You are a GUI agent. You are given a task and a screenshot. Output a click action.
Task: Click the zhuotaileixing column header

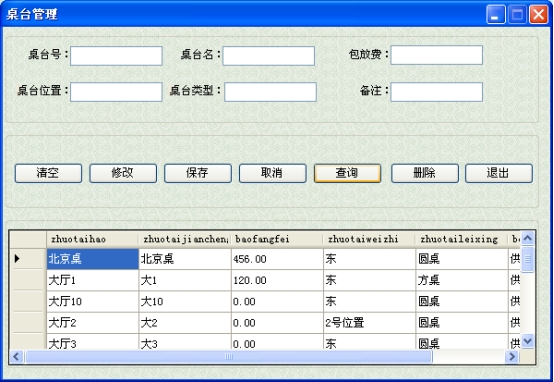click(x=462, y=240)
